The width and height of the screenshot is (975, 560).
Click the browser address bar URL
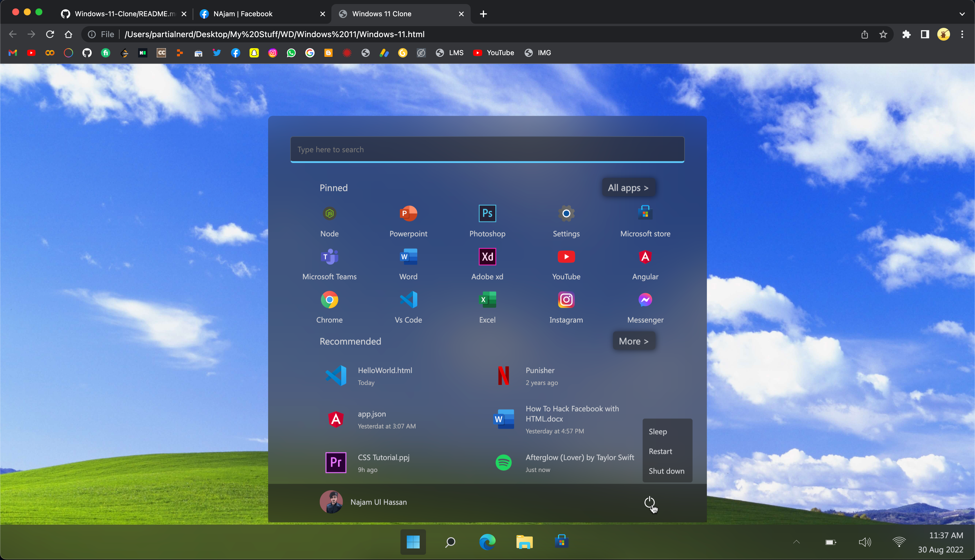point(274,34)
